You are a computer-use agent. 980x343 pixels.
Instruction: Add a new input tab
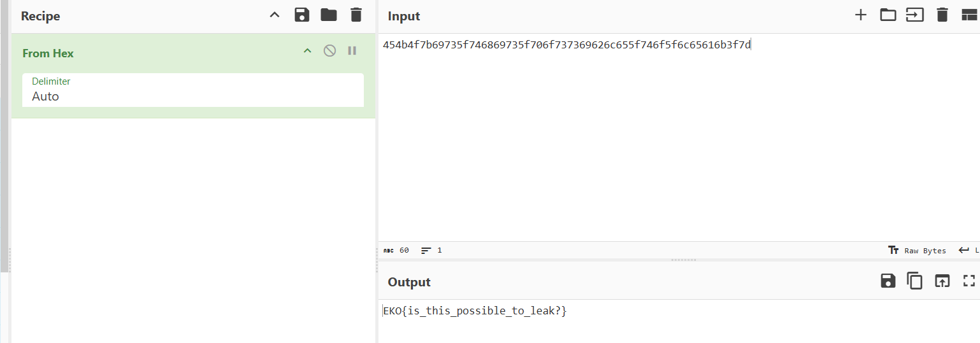point(860,15)
